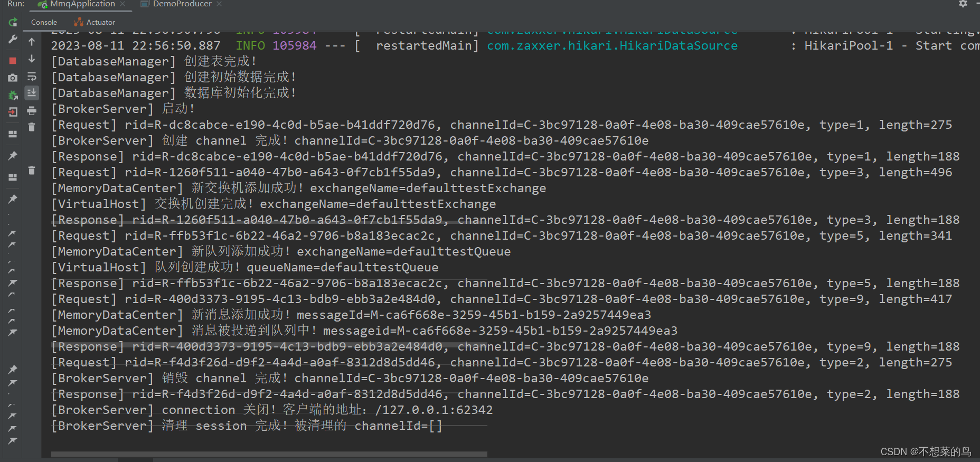980x462 pixels.
Task: Click the INFO 105984 log level text
Action: (276, 45)
